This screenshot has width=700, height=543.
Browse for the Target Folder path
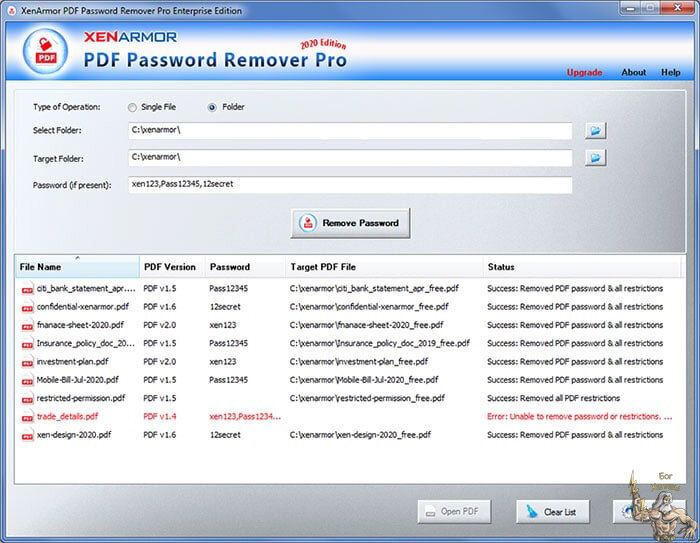[x=596, y=158]
